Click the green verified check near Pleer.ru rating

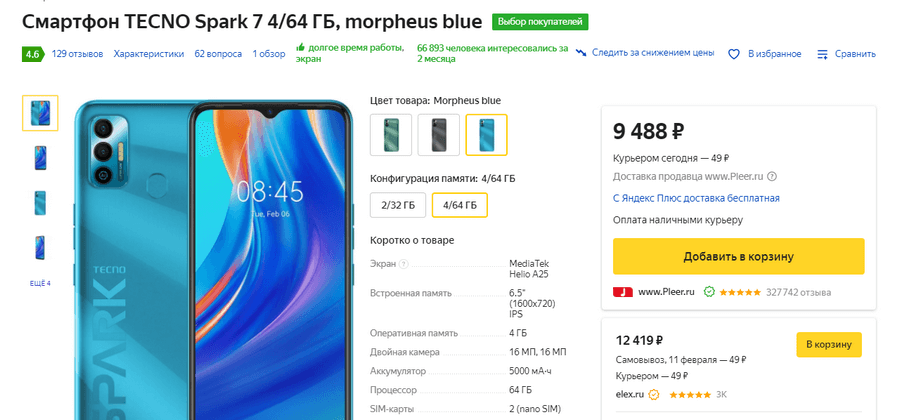(708, 292)
